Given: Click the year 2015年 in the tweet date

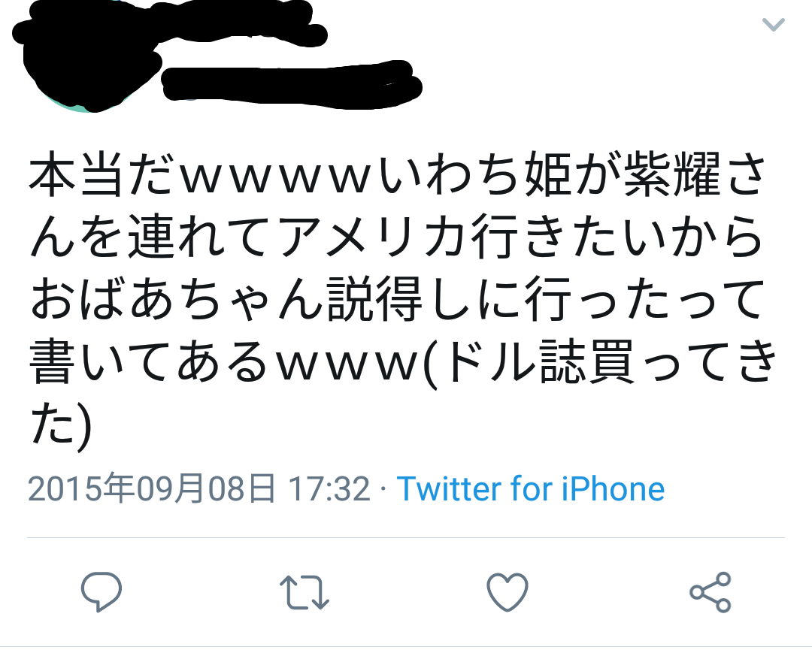Looking at the screenshot, I should pyautogui.click(x=81, y=488).
